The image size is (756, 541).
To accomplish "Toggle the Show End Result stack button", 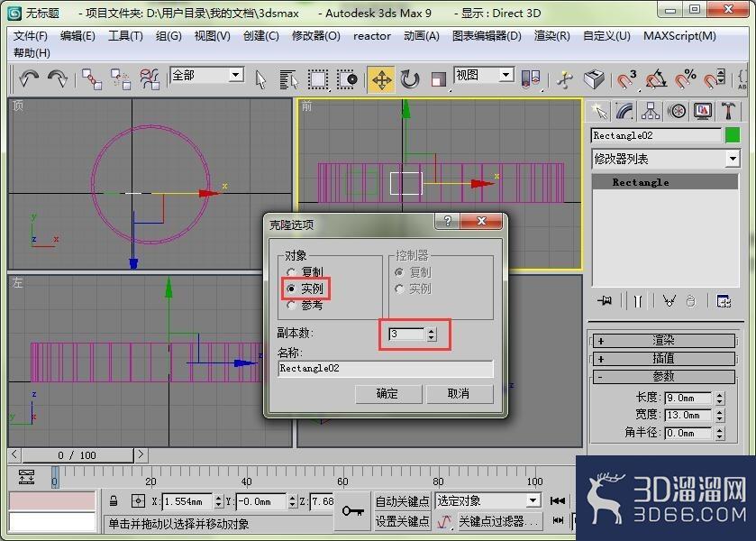I will coord(638,301).
